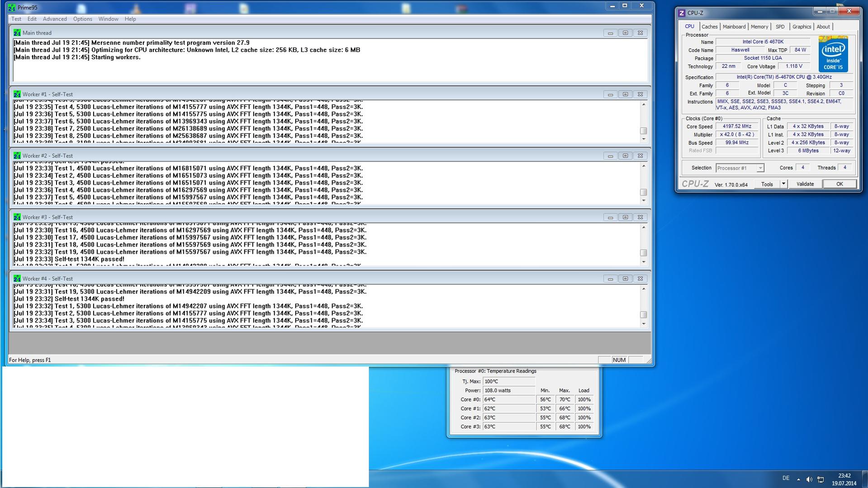Viewport: 868px width, 488px height.
Task: Switch to the Caches tab in CPU-Z
Action: [x=710, y=27]
